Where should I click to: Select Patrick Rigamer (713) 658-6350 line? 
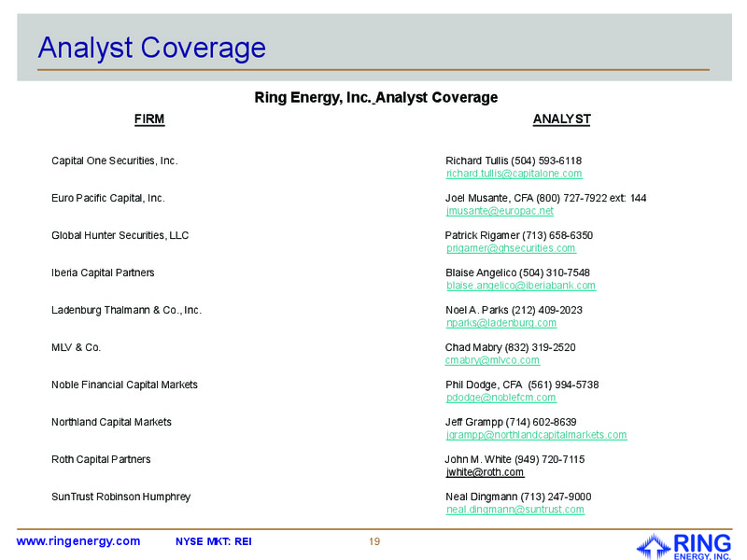click(x=519, y=236)
